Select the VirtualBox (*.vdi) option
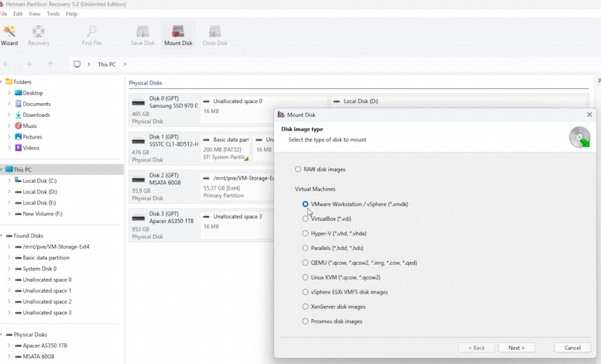The image size is (601, 364). pyautogui.click(x=305, y=218)
